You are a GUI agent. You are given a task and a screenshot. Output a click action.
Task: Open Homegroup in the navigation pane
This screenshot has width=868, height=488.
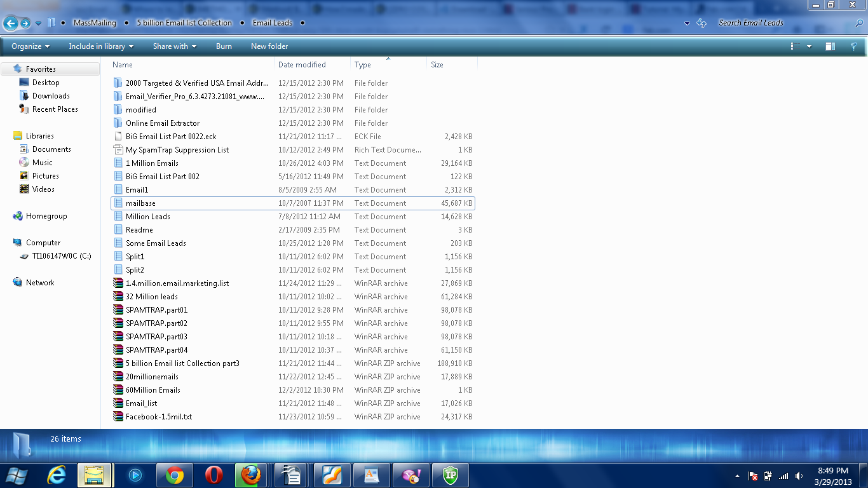coord(46,216)
